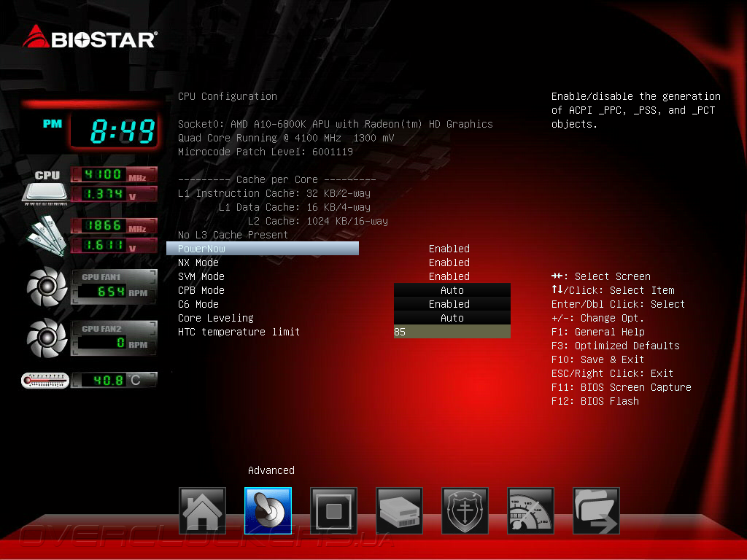Open Core Leveling Auto dropdown
747x560 pixels.
point(452,318)
